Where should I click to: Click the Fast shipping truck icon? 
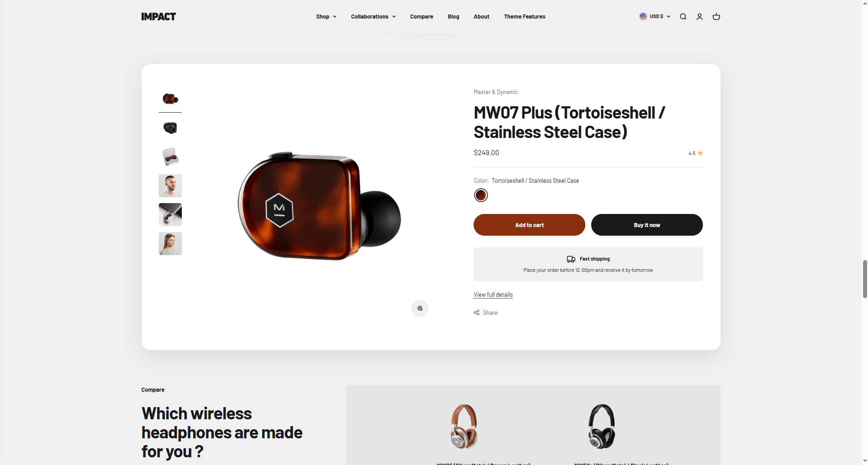point(571,259)
